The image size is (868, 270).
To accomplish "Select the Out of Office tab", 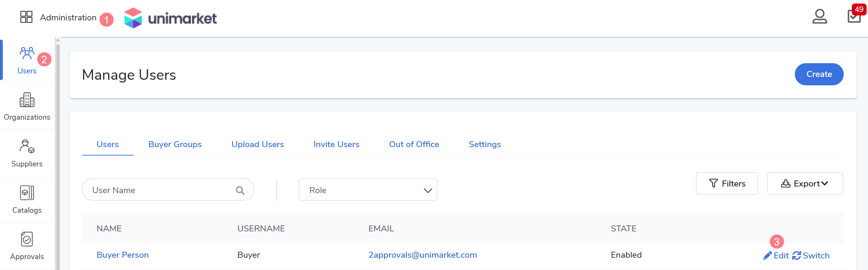I will (x=414, y=144).
